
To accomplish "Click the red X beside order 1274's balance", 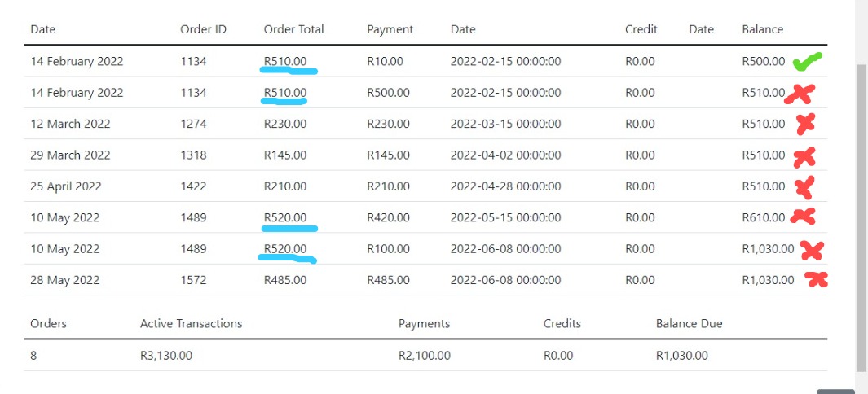I will pos(805,124).
